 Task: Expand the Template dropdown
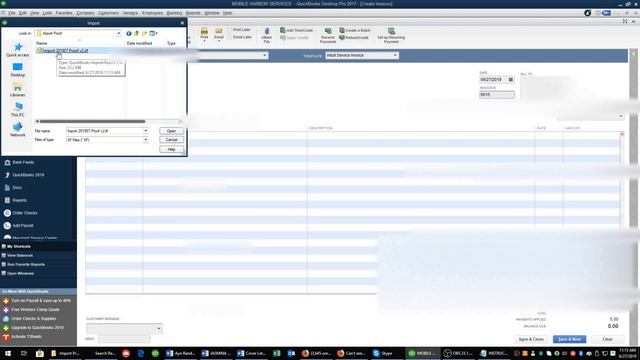point(395,55)
